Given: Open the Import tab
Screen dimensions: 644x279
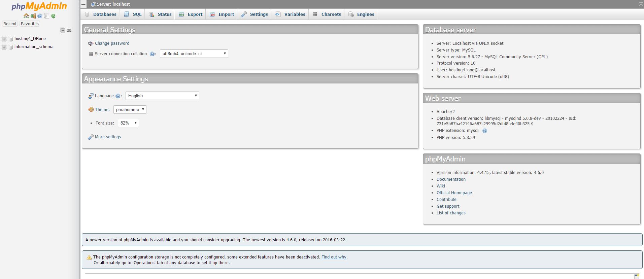Looking at the screenshot, I should [222, 14].
